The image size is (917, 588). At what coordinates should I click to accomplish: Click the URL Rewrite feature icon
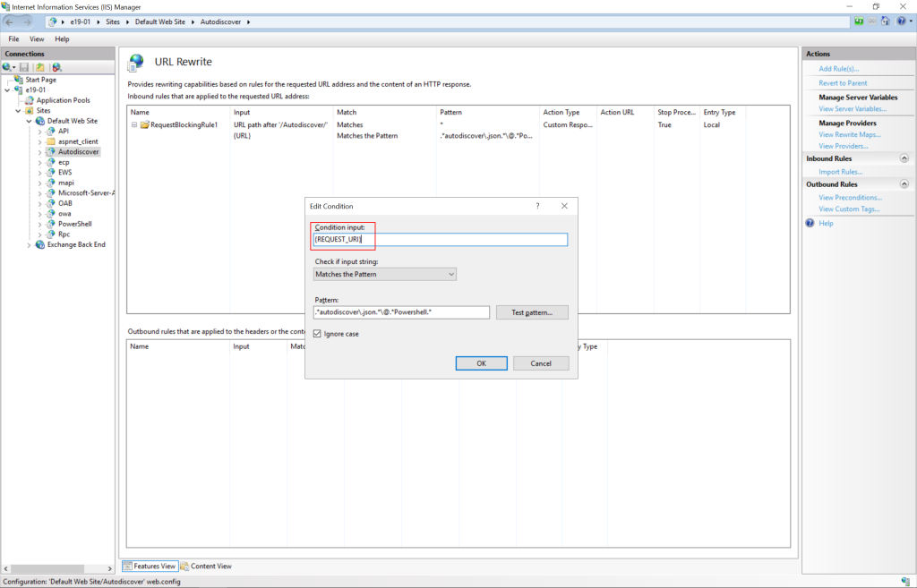click(x=136, y=62)
